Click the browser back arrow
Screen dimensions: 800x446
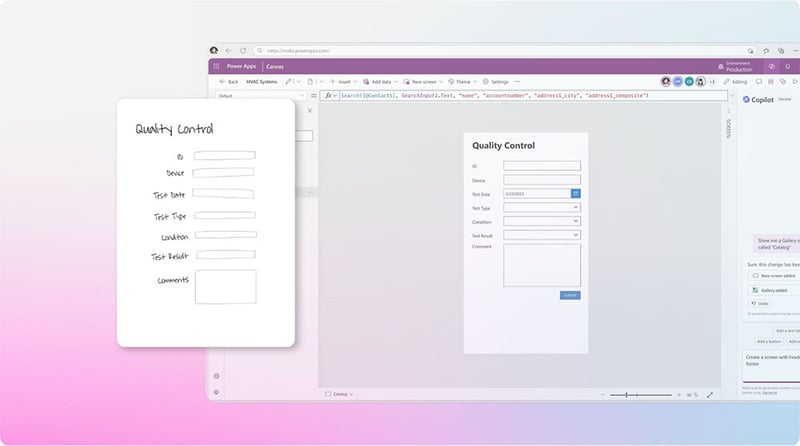coord(229,51)
